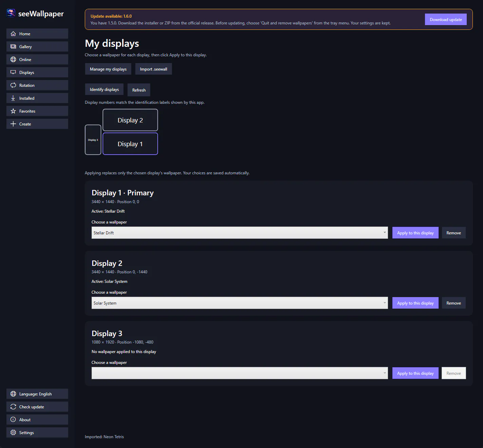
Task: Click the 'Active: Solar System' text
Action: (x=110, y=281)
